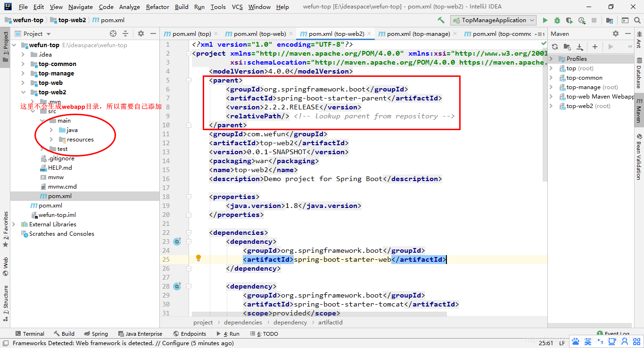Open Project panel settings gear
The height and width of the screenshot is (348, 644).
pyautogui.click(x=141, y=33)
